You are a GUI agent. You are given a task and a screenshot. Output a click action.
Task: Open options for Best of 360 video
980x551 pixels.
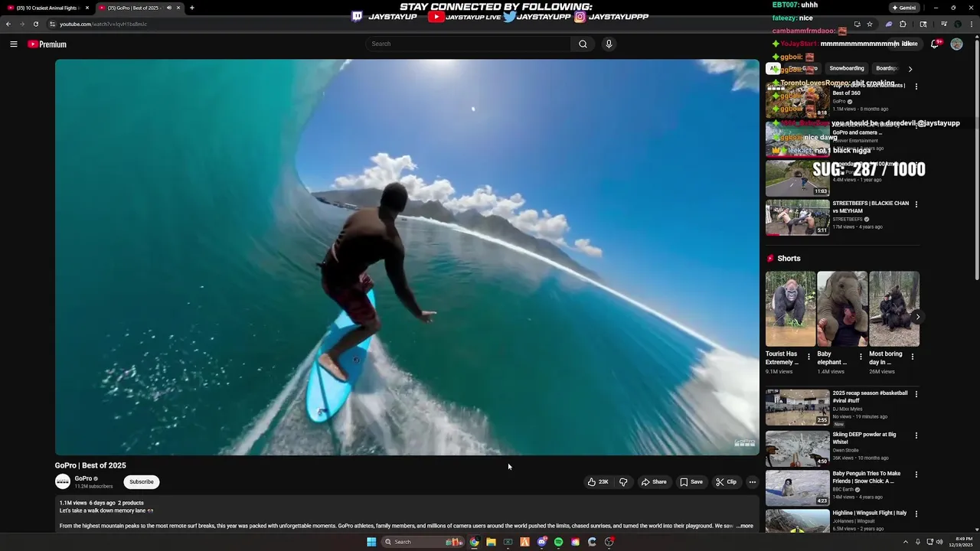(x=916, y=86)
